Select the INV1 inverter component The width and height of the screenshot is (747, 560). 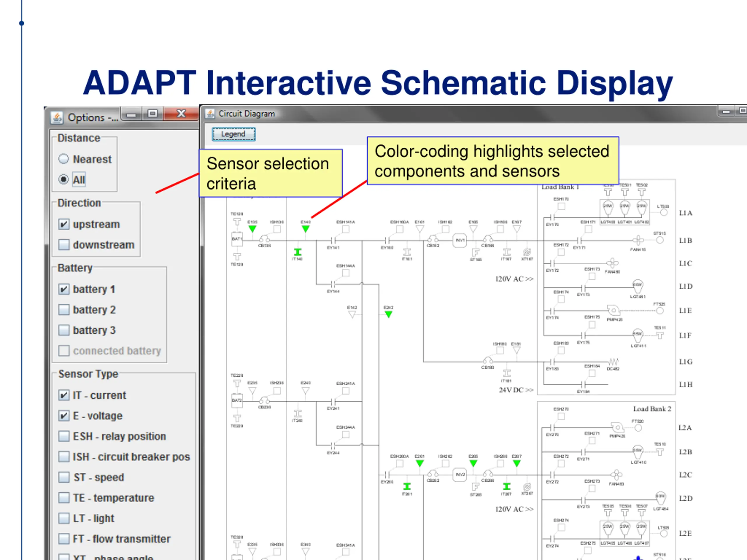click(460, 240)
